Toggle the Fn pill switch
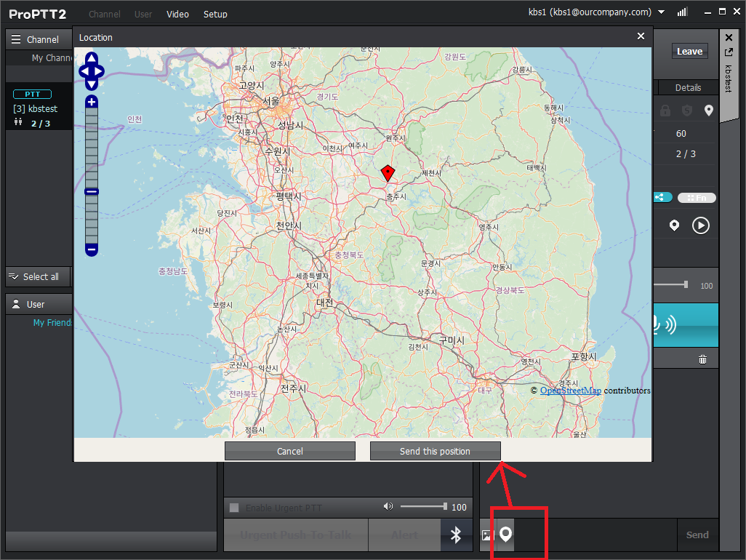The height and width of the screenshot is (560, 746). click(x=697, y=198)
